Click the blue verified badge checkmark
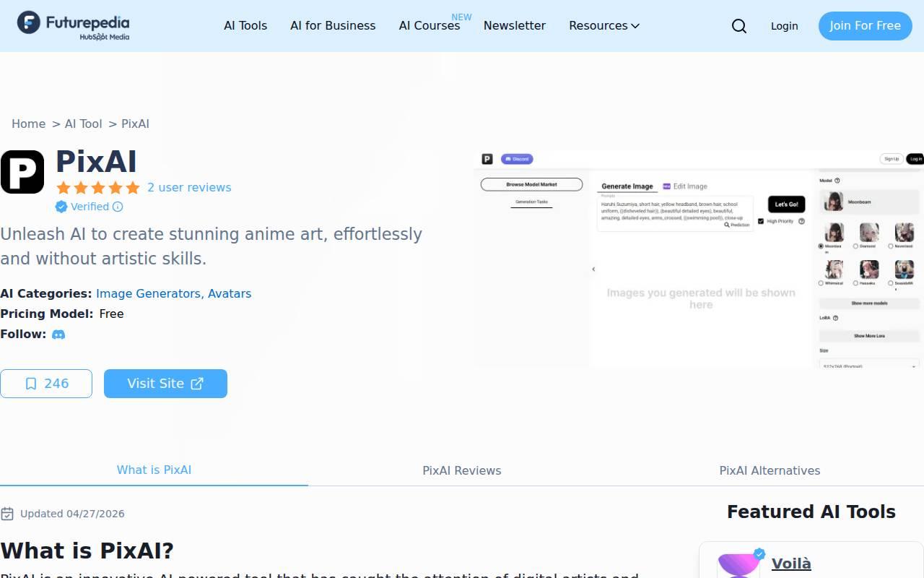The image size is (924, 578). (61, 207)
